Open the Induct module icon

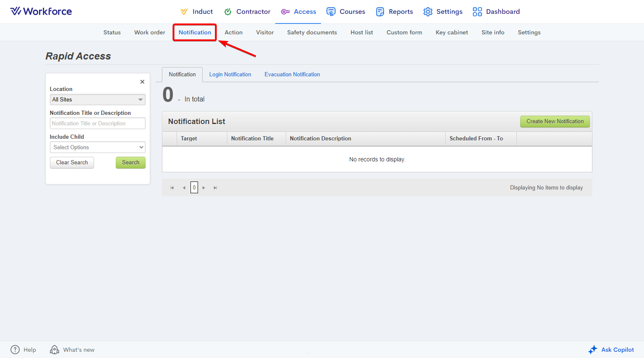[x=184, y=12]
